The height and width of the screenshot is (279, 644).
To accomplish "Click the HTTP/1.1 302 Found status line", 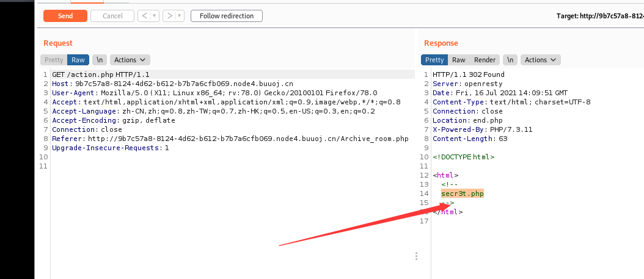I will [x=469, y=74].
